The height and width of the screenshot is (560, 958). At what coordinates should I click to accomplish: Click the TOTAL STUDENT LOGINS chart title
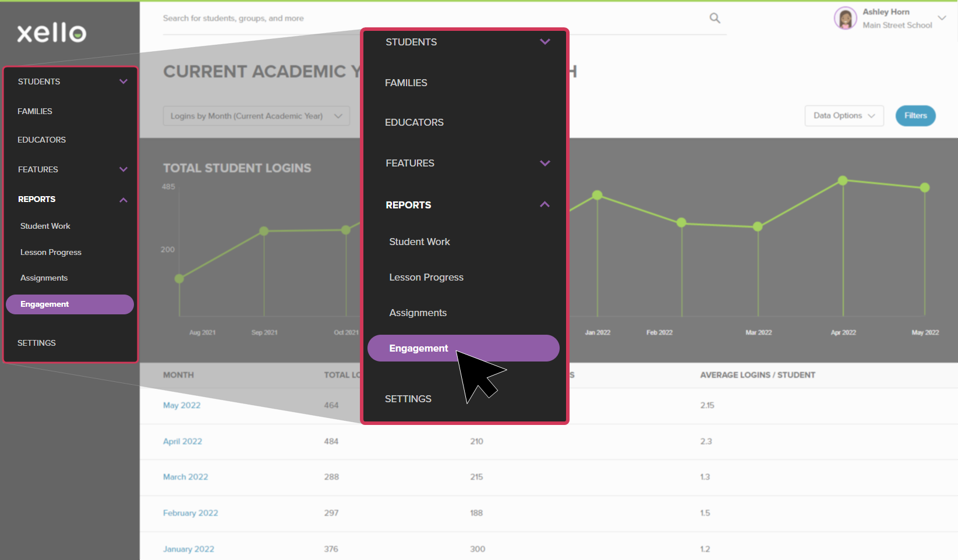coord(237,168)
